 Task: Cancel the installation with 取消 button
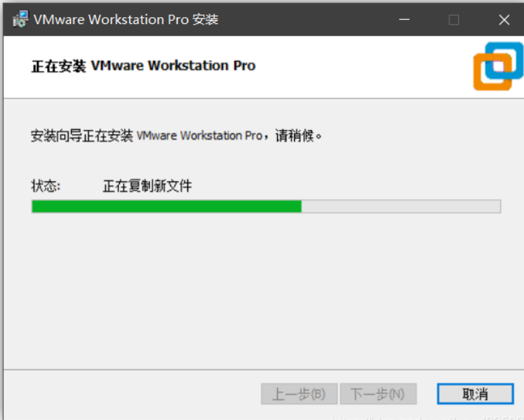[x=475, y=394]
